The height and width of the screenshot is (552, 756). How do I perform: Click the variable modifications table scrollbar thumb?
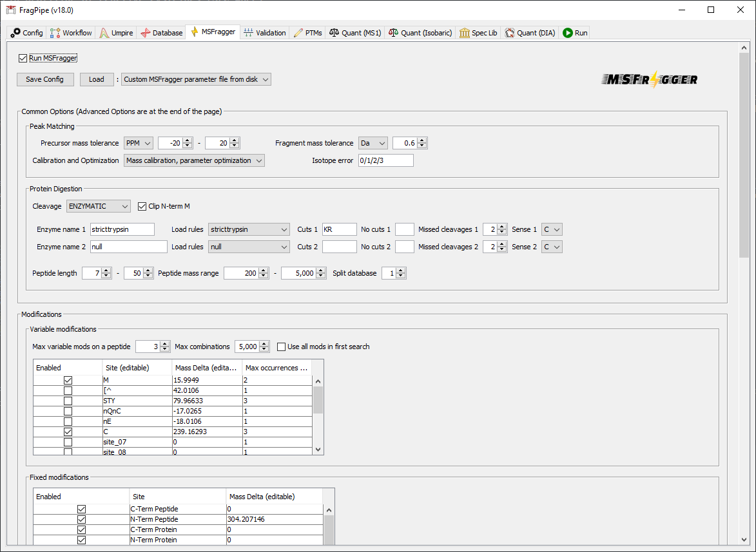[318, 400]
